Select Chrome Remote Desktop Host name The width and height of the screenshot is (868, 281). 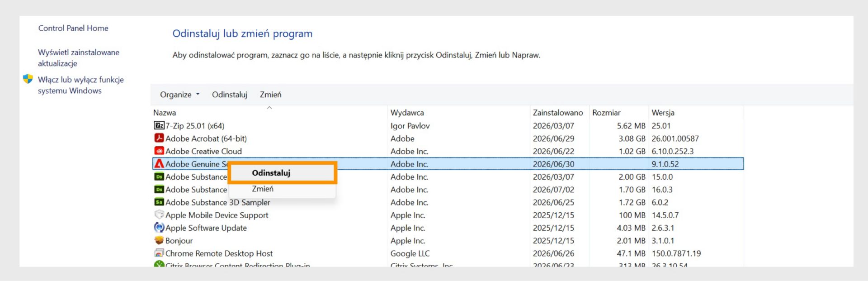[x=219, y=253]
